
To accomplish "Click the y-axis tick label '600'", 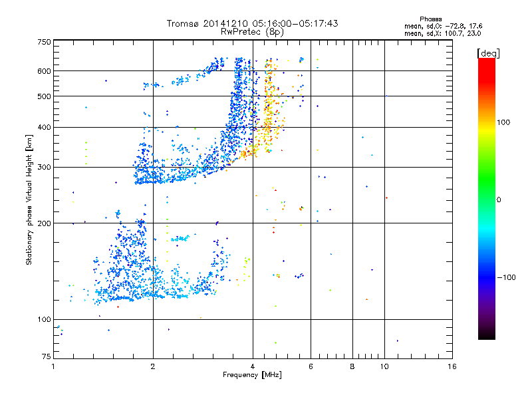I will click(x=44, y=71).
